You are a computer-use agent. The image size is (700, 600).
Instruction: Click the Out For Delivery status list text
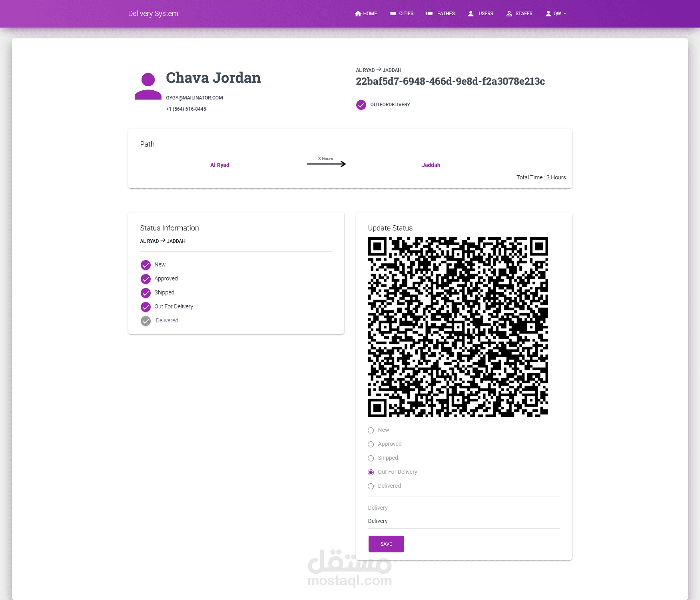click(x=174, y=306)
